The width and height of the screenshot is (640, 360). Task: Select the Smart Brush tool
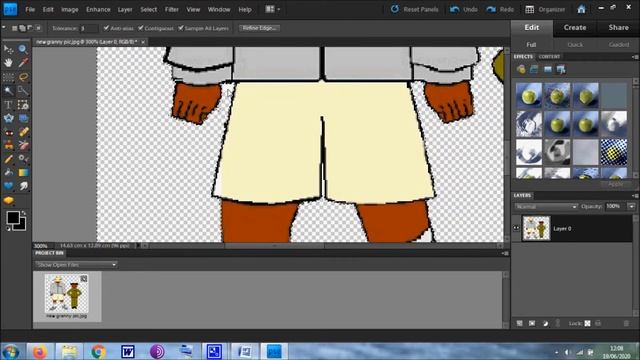pyautogui.click(x=23, y=159)
